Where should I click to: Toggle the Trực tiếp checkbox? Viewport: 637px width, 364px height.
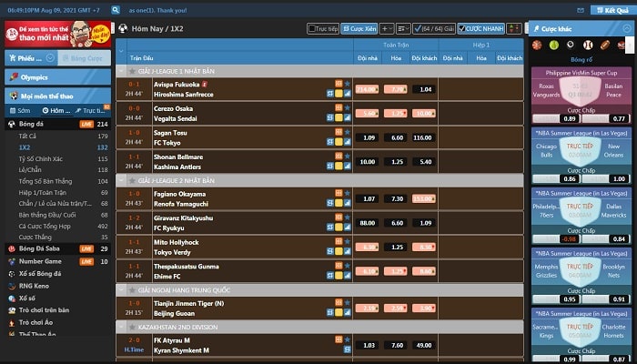[311, 28]
